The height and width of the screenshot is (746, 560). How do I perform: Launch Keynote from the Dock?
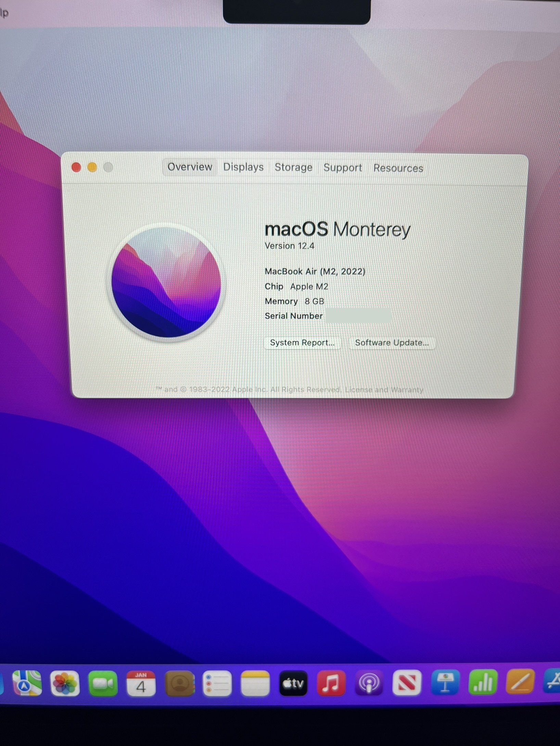click(445, 683)
